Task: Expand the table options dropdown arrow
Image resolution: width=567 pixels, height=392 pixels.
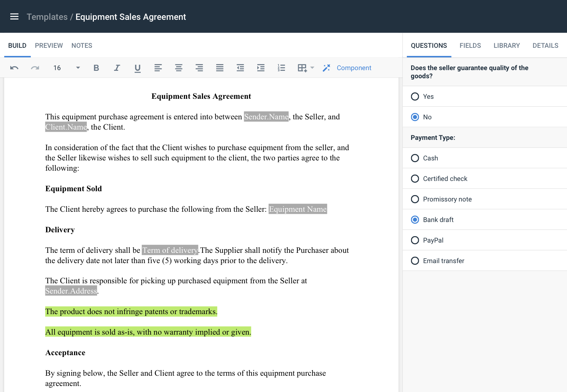Action: click(312, 67)
